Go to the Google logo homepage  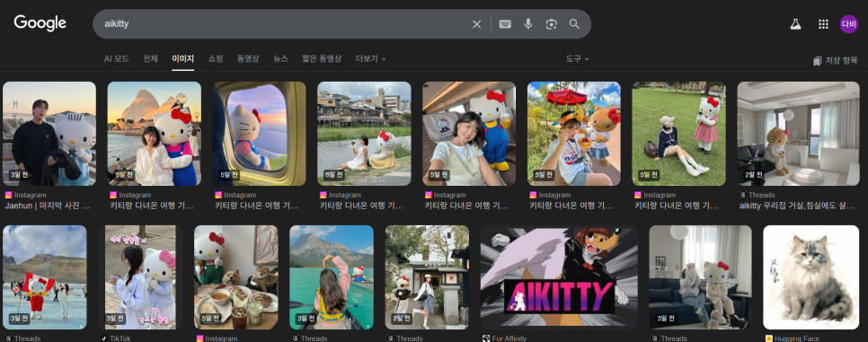[x=40, y=23]
